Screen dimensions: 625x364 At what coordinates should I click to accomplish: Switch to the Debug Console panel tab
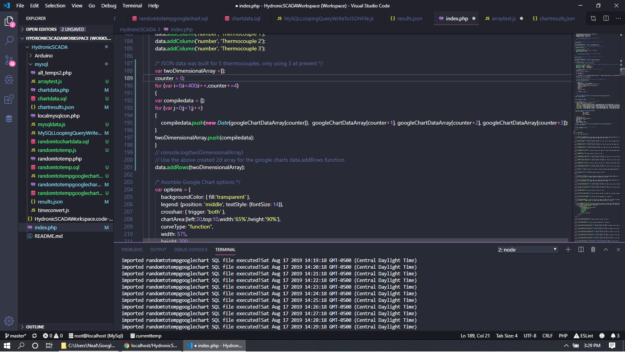pos(191,250)
